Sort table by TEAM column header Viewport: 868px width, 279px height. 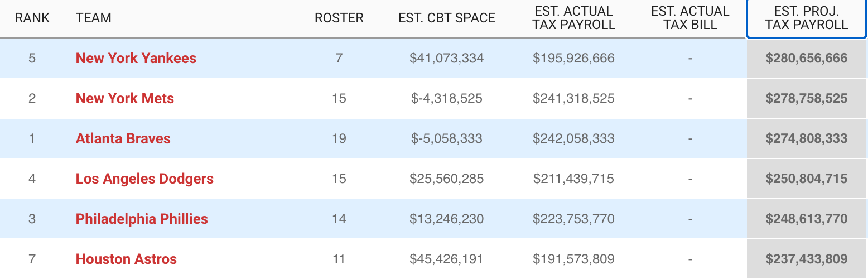[x=94, y=18]
